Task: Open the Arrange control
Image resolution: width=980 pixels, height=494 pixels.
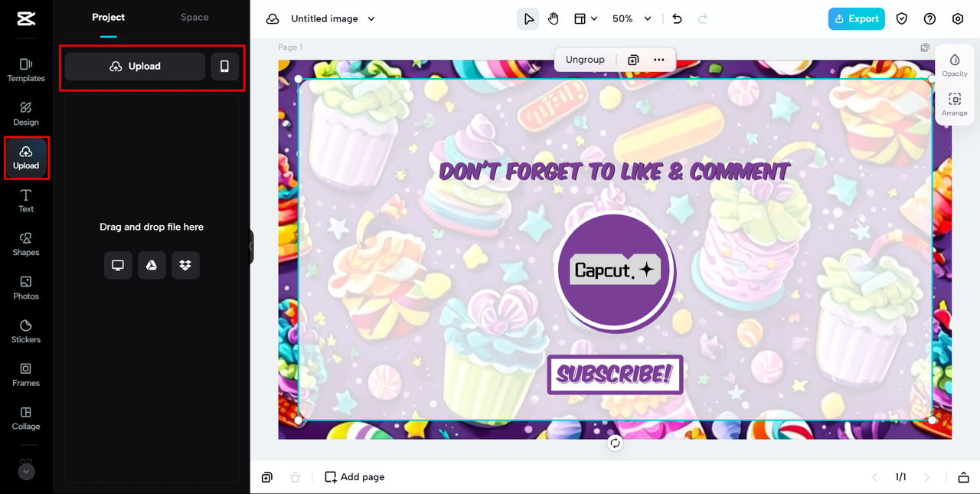Action: tap(955, 104)
